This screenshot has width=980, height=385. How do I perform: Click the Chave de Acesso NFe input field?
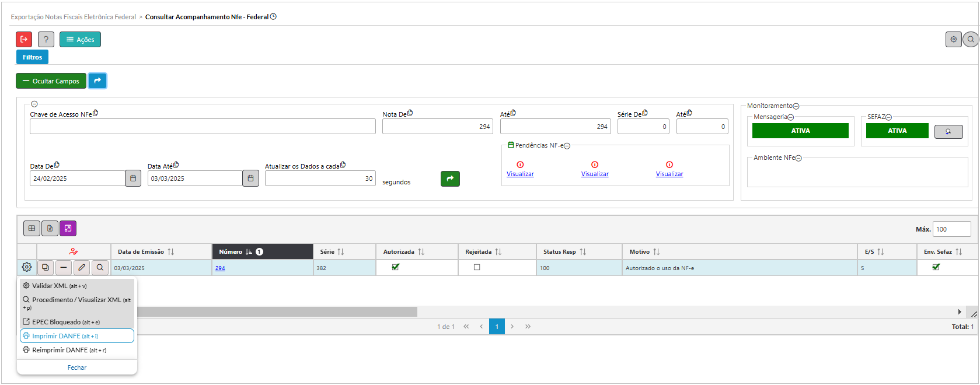[x=203, y=127]
